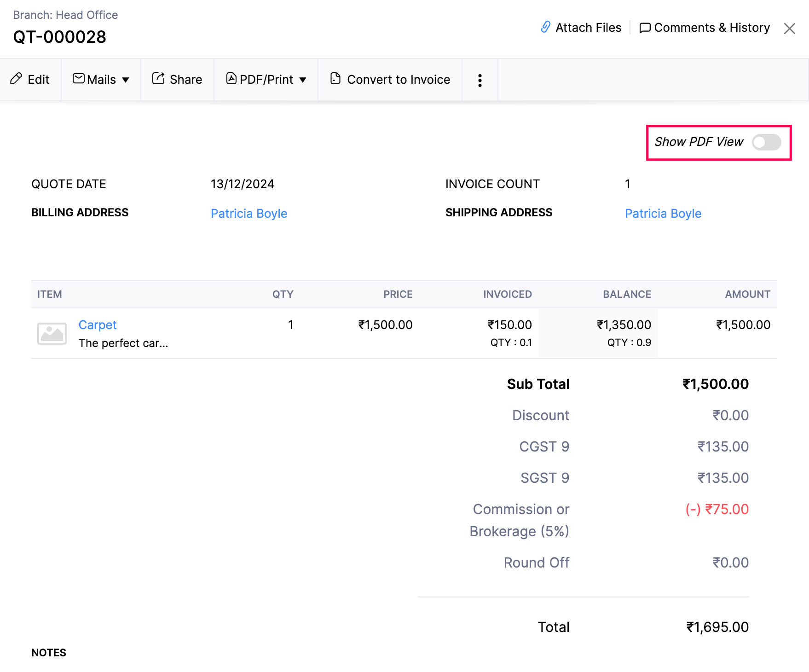Expand the PDF/Print dropdown arrow
The width and height of the screenshot is (809, 672).
point(303,80)
